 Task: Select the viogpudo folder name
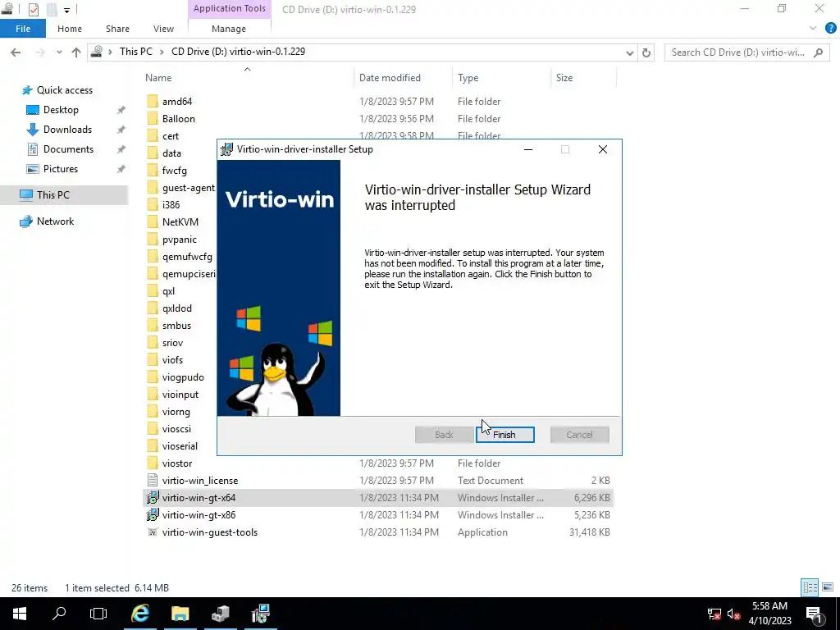coord(183,377)
